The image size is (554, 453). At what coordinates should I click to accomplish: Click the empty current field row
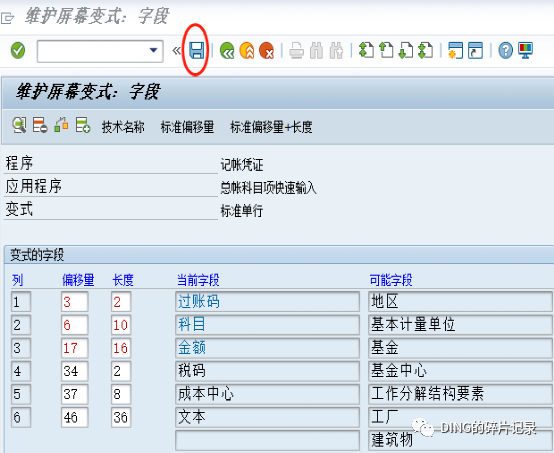pyautogui.click(x=267, y=440)
